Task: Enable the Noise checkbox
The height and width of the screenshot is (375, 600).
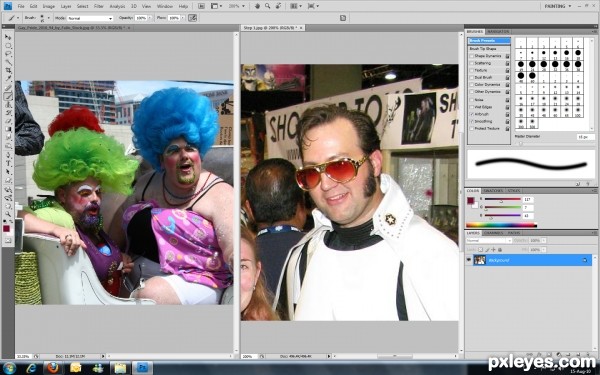Action: click(x=472, y=100)
